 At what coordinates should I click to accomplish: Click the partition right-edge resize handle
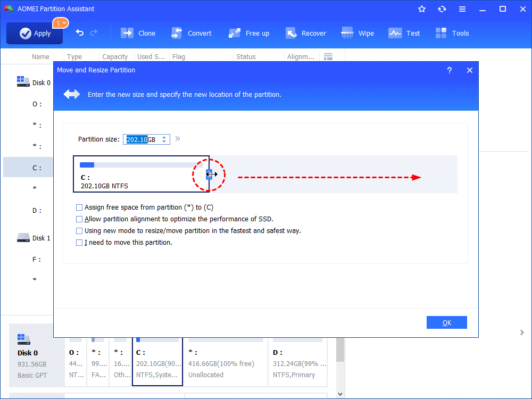(210, 174)
